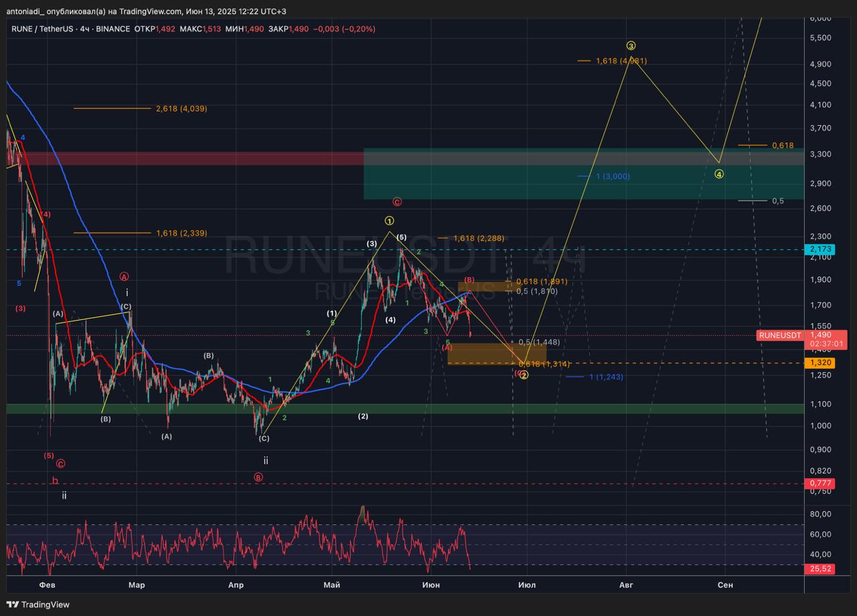
Task: Click the red 0,777 price axis label
Action: [x=821, y=483]
